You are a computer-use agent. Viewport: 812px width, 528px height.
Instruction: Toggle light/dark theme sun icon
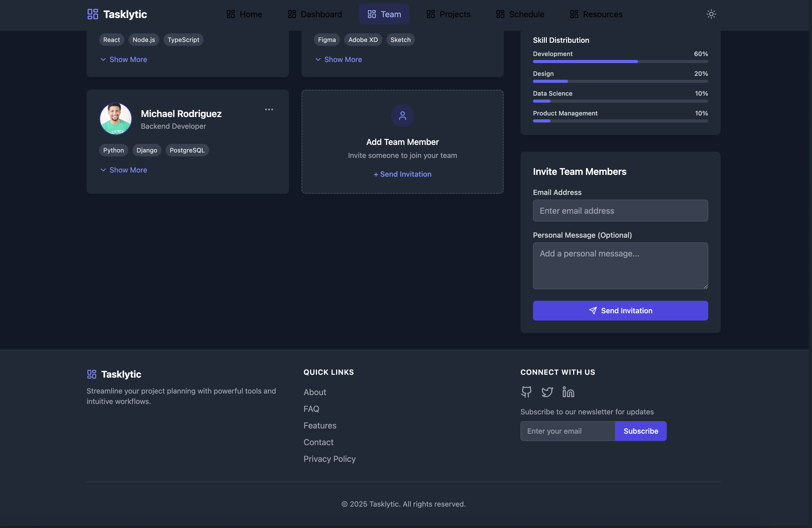tap(711, 14)
